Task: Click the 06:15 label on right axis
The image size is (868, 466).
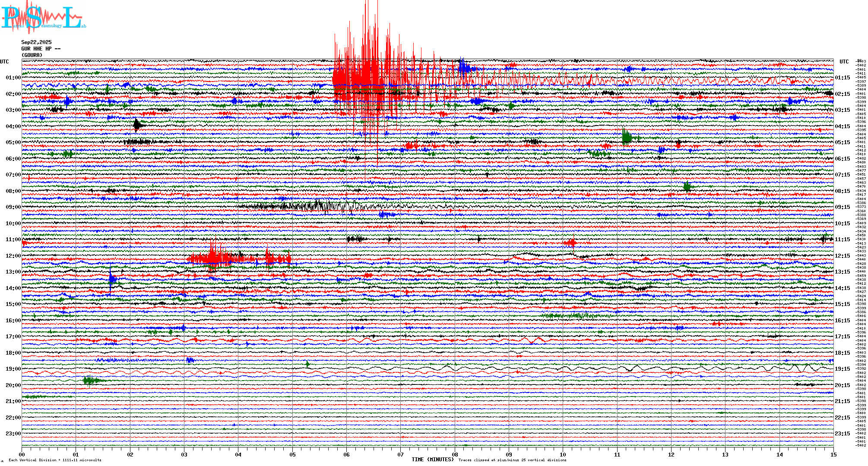Action: click(843, 159)
